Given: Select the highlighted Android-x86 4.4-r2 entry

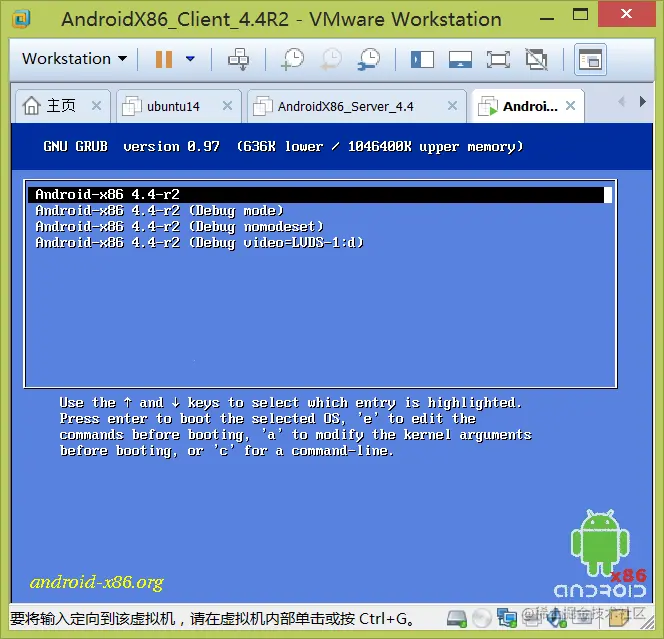Looking at the screenshot, I should (x=320, y=194).
